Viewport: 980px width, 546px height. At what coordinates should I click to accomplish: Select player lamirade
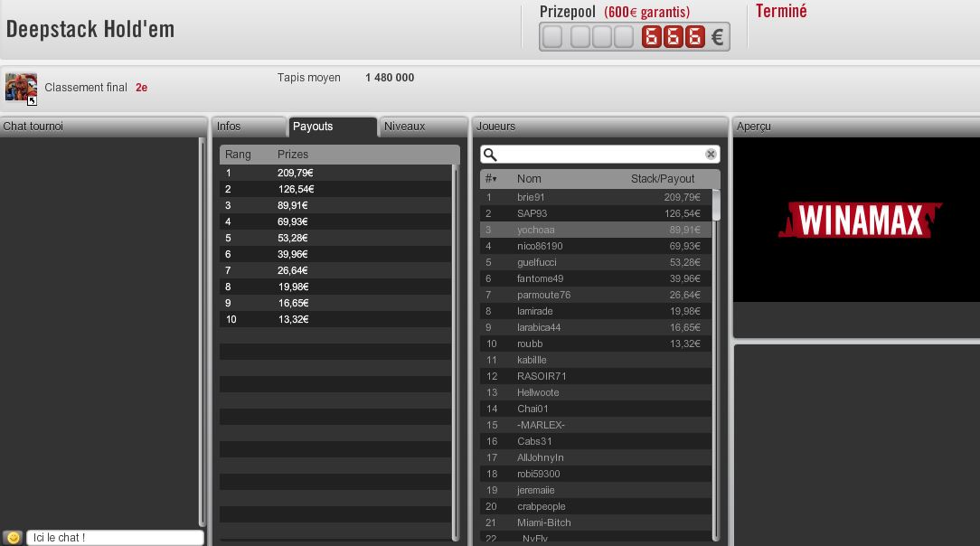(596, 310)
